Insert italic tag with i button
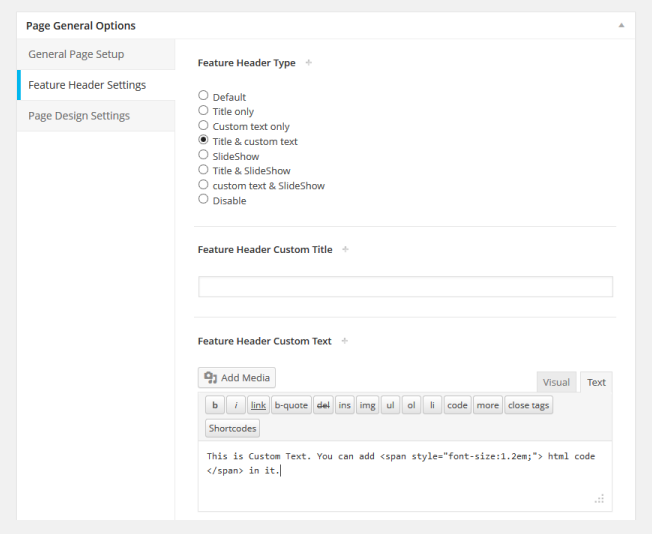Image resolution: width=652 pixels, height=534 pixels. pos(236,405)
